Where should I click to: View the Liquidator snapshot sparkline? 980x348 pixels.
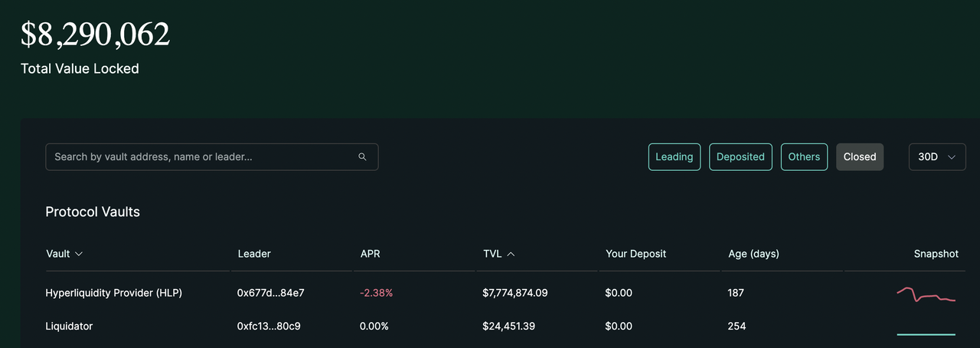coord(926,333)
